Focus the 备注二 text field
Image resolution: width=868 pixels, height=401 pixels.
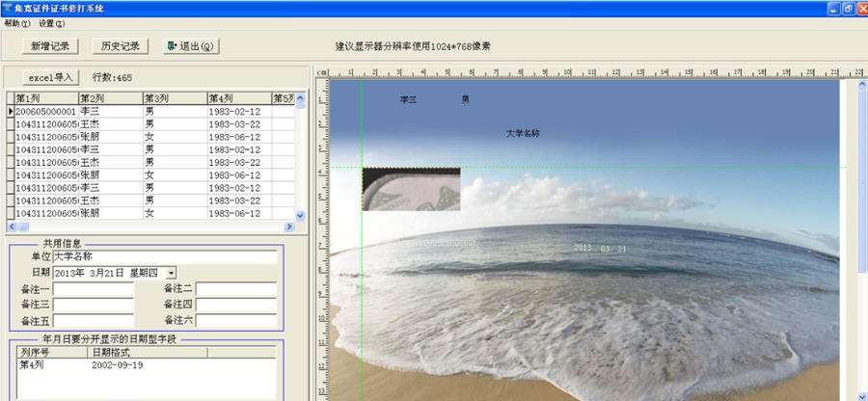(x=236, y=289)
